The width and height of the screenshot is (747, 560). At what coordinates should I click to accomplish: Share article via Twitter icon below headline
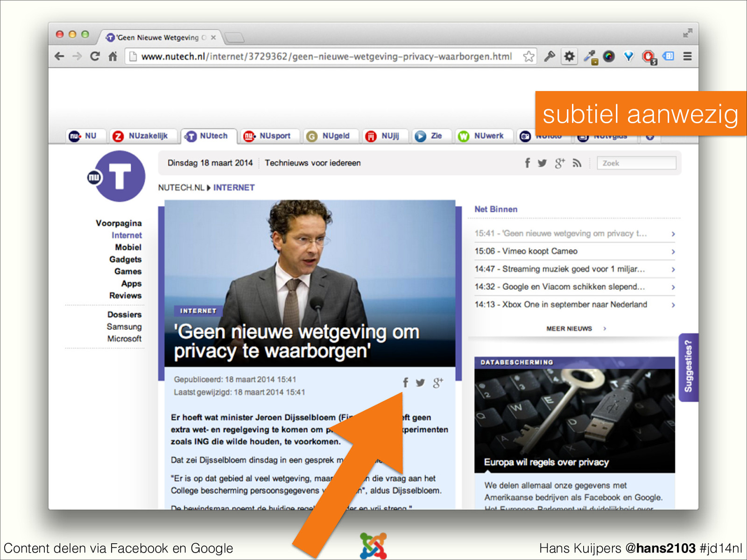point(420,383)
